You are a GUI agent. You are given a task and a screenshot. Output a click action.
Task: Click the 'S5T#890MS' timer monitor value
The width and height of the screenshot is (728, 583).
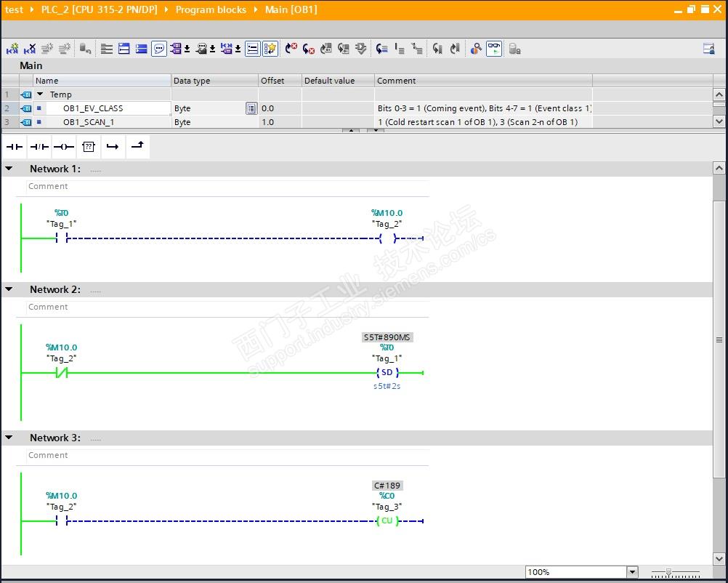coord(387,337)
